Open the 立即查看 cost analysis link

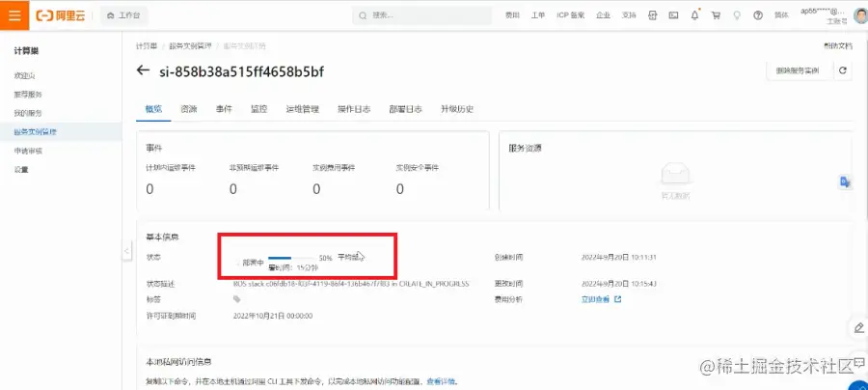[x=595, y=299]
